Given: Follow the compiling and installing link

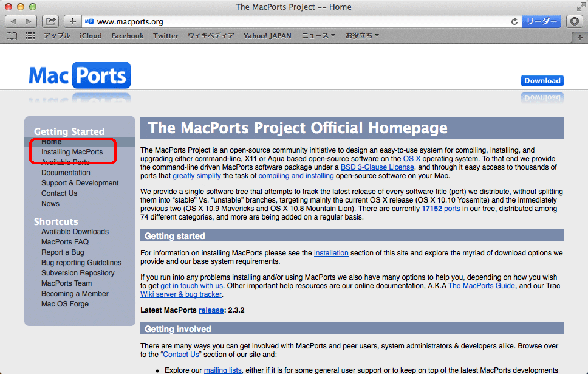Looking at the screenshot, I should [296, 176].
